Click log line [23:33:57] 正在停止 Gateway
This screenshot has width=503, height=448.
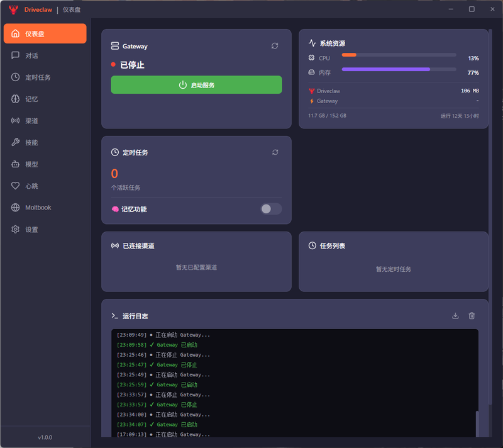[163, 395]
